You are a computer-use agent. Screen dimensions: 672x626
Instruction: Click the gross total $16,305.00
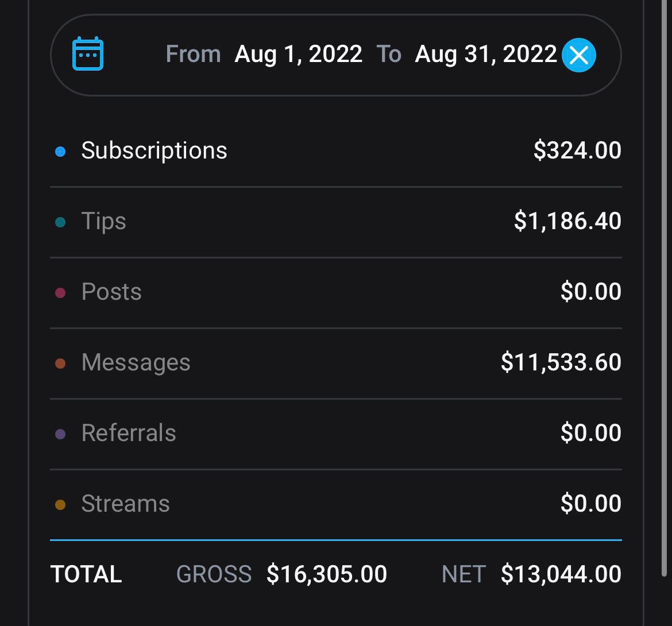point(327,574)
